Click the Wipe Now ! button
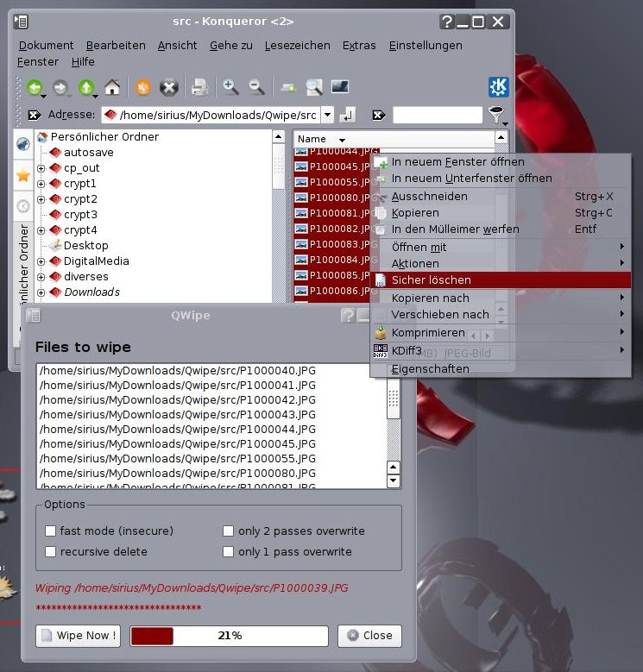Viewport: 643px width, 672px height. 78,635
